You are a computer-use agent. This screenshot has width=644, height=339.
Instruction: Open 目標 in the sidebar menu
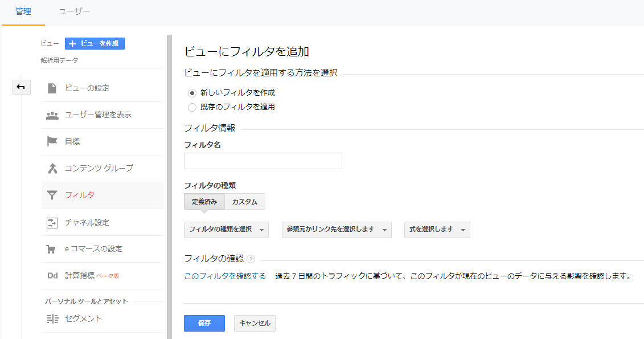point(102,142)
